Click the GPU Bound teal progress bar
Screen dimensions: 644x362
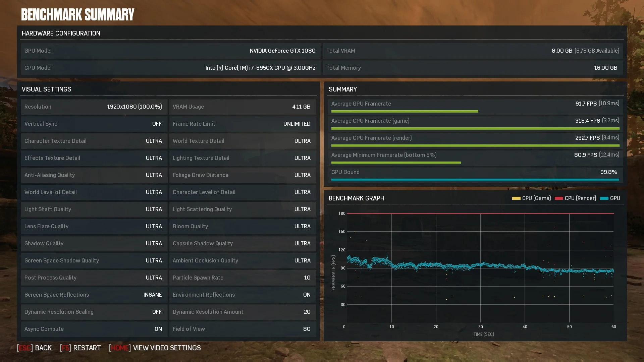(475, 180)
